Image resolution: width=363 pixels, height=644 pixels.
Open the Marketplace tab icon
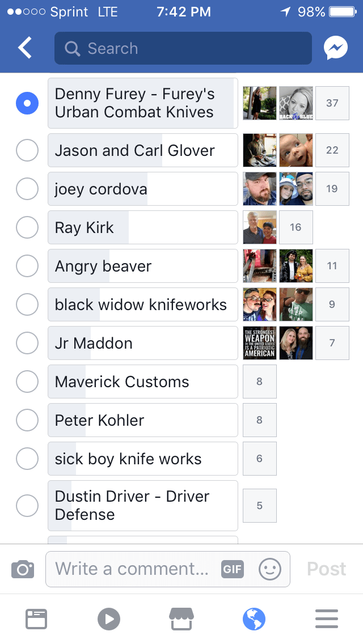[x=181, y=619]
